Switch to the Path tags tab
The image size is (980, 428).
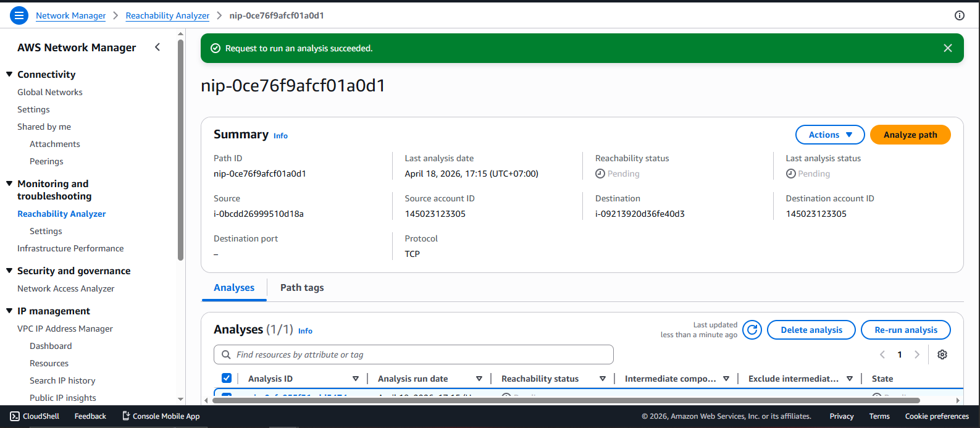pyautogui.click(x=302, y=288)
